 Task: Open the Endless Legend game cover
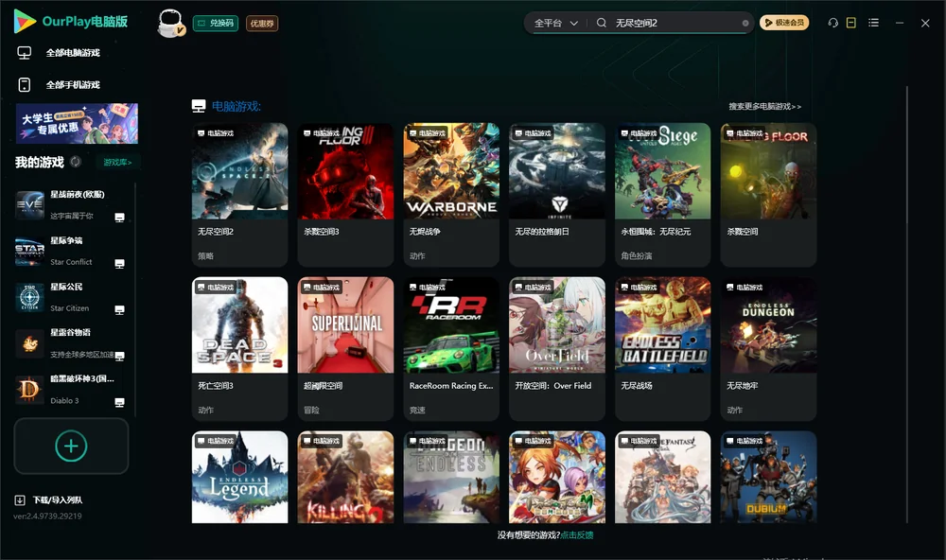pos(239,477)
